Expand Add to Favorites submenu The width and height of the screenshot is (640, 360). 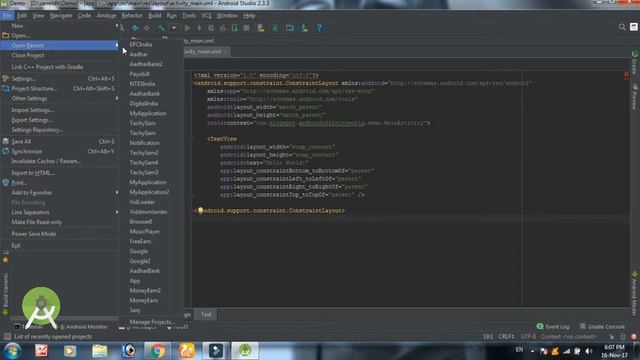point(59,193)
